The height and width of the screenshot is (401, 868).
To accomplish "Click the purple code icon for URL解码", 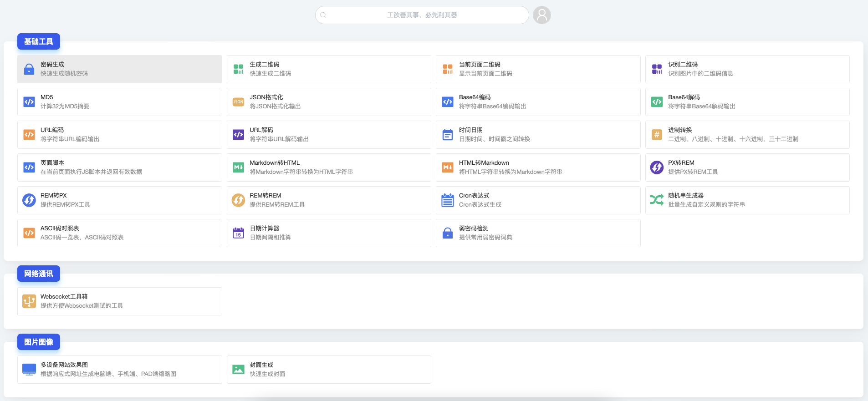I will (x=238, y=135).
